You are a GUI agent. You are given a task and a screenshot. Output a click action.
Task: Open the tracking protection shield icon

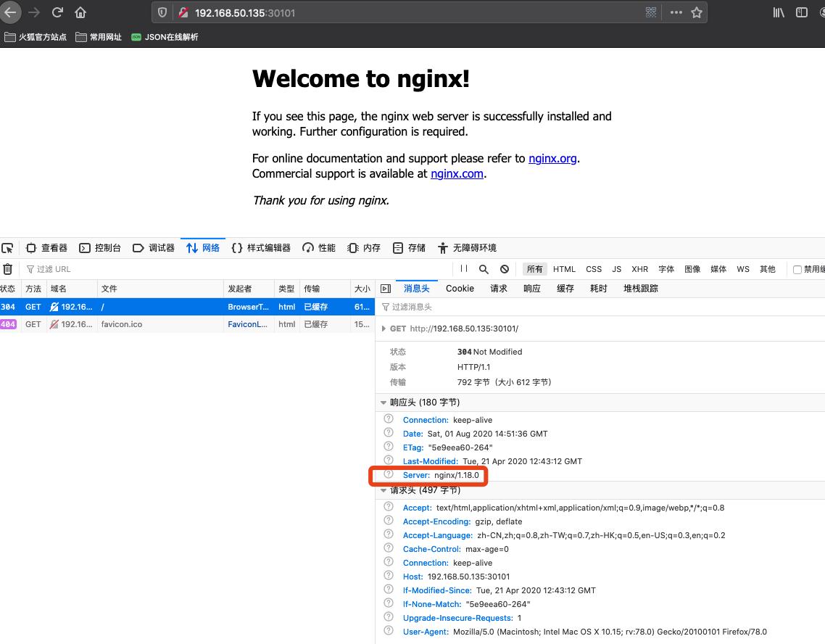click(x=162, y=12)
